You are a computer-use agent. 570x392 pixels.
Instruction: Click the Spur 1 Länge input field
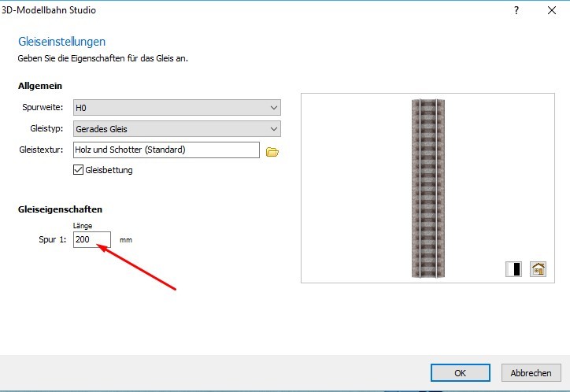pyautogui.click(x=92, y=239)
